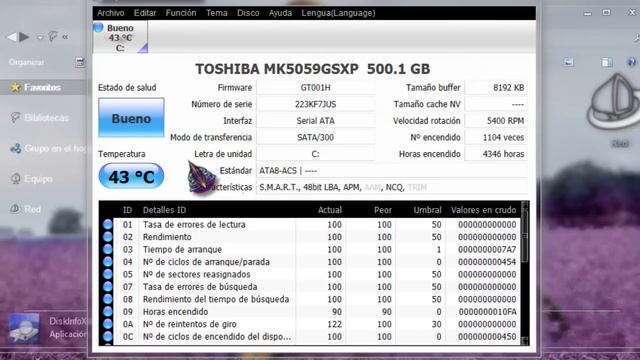Select Red in Explorer navigation pane
This screenshot has height=360, width=640.
pos(32,209)
